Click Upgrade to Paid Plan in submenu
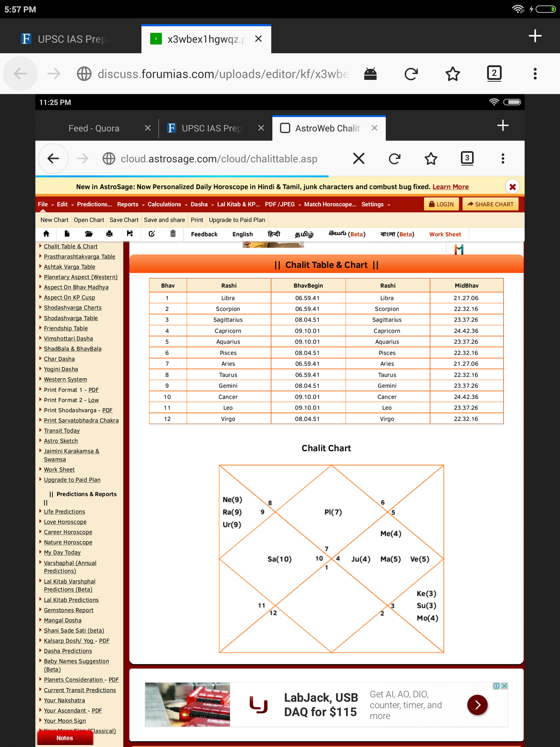 click(237, 220)
